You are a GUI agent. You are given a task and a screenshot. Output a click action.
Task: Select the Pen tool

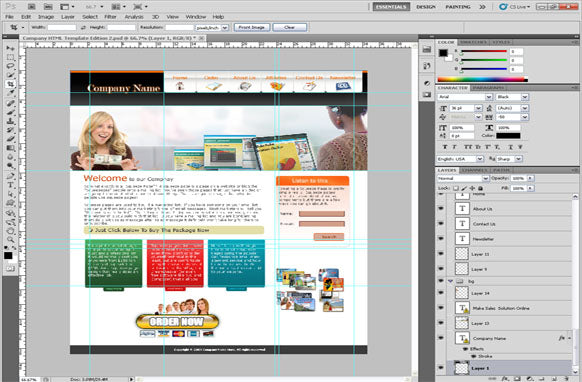click(x=10, y=176)
